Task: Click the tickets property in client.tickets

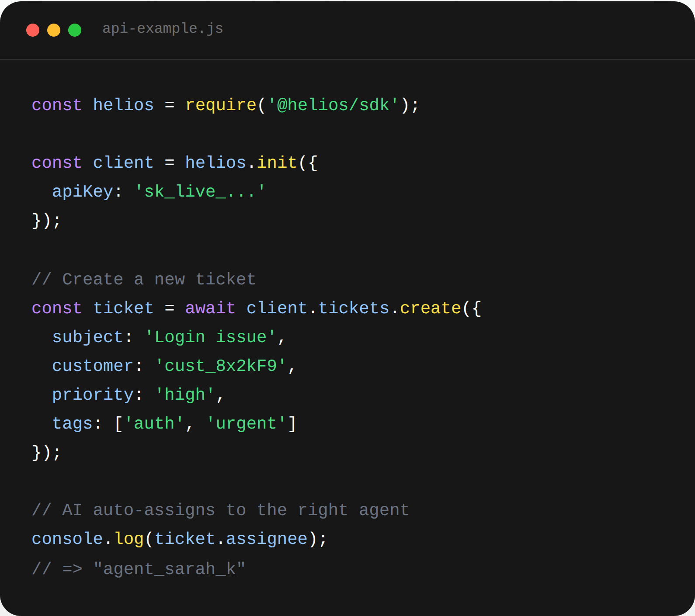Action: coord(354,308)
